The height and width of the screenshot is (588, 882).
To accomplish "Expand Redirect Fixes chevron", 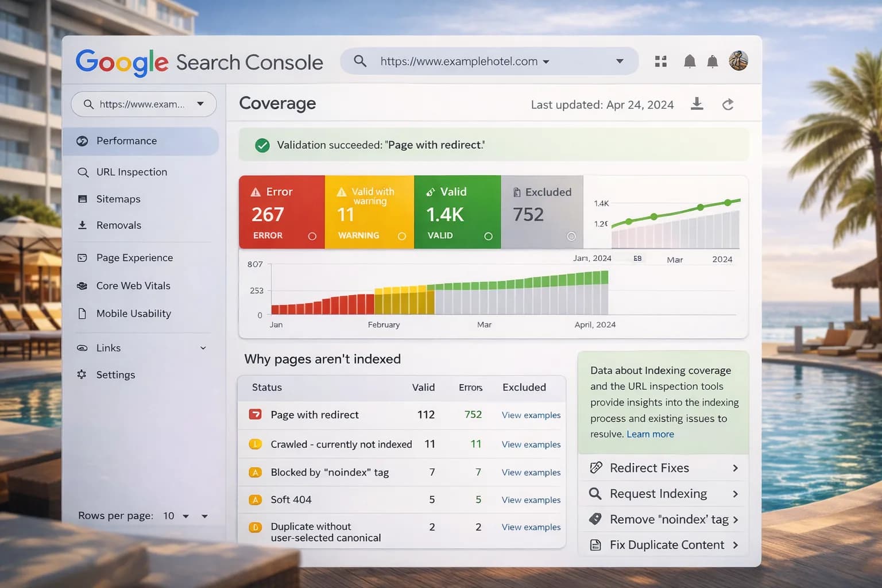I will coord(735,468).
